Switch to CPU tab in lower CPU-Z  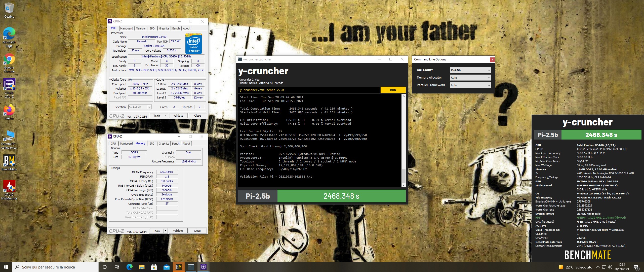click(113, 144)
